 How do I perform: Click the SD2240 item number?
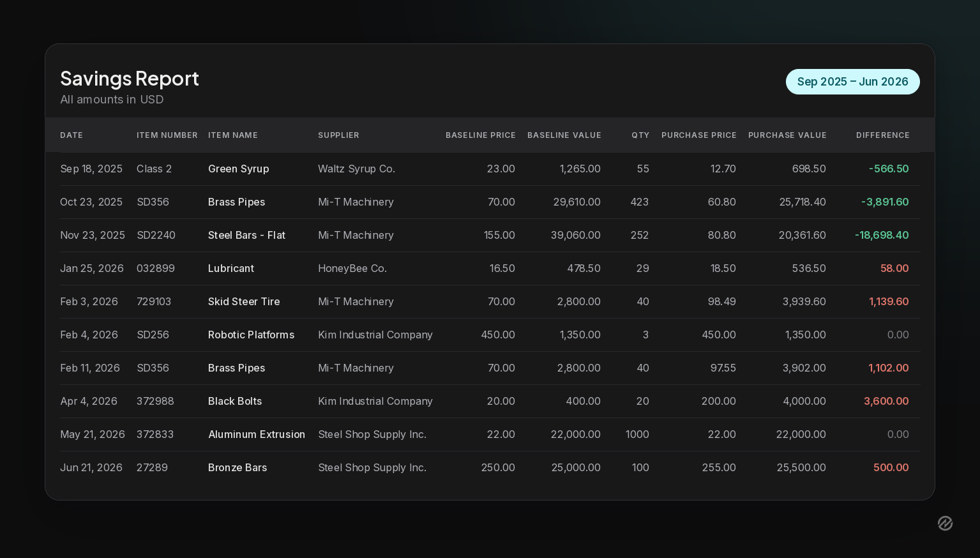156,235
